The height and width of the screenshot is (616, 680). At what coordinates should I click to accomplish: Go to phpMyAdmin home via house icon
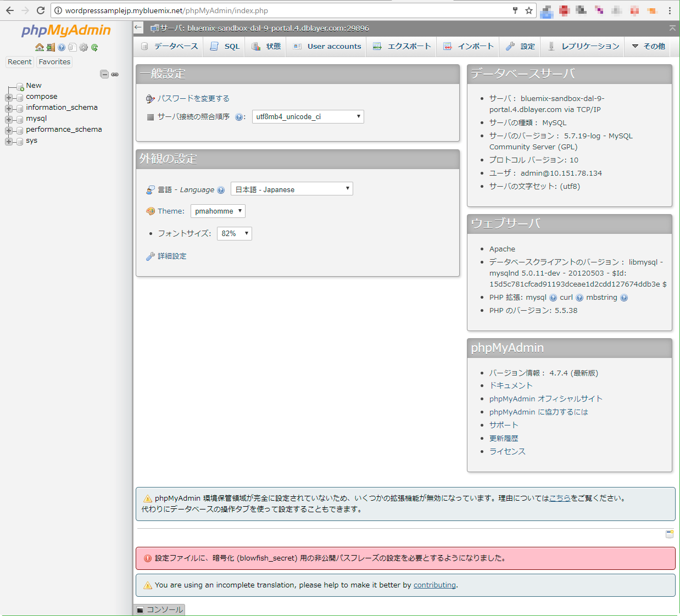(x=40, y=47)
